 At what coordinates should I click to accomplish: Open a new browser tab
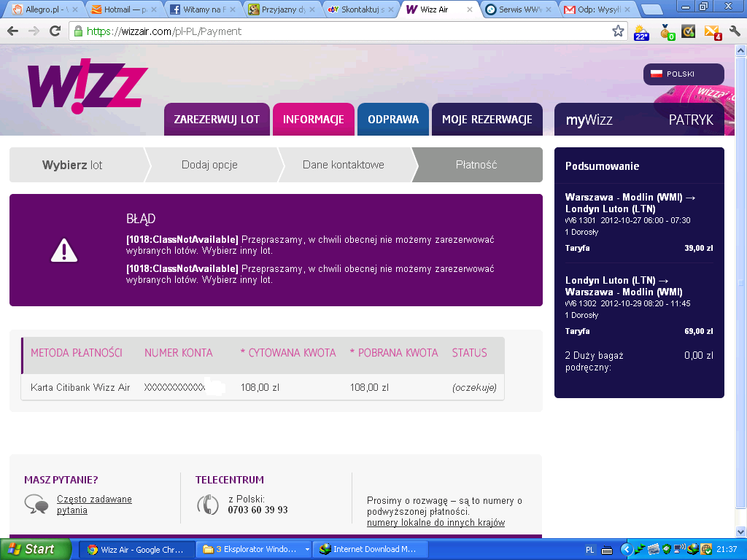pyautogui.click(x=651, y=9)
